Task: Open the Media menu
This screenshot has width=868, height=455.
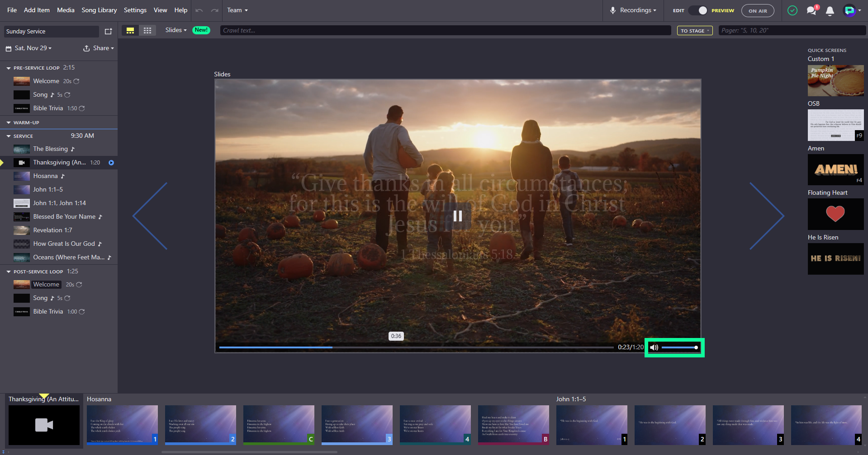Action: click(x=66, y=10)
